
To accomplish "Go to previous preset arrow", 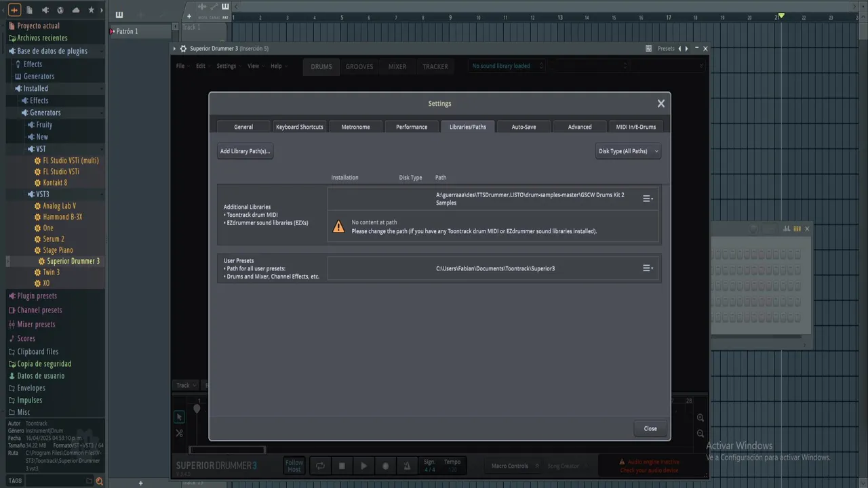I will coord(679,49).
